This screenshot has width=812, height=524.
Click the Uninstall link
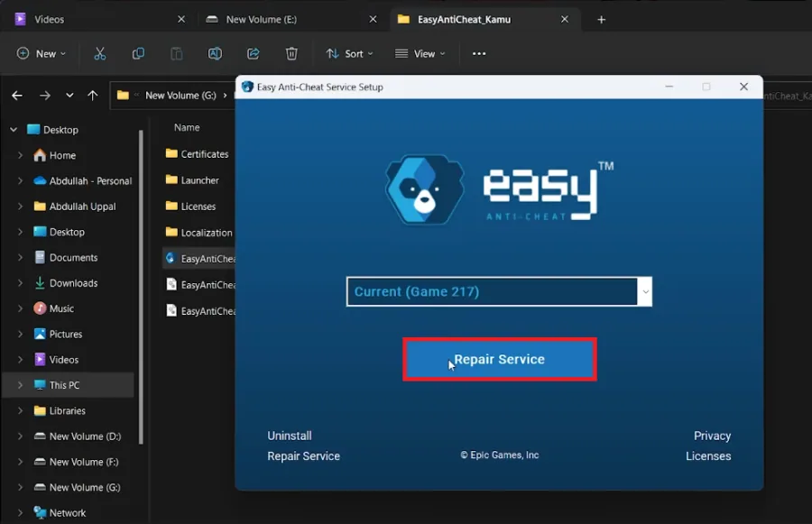(290, 436)
